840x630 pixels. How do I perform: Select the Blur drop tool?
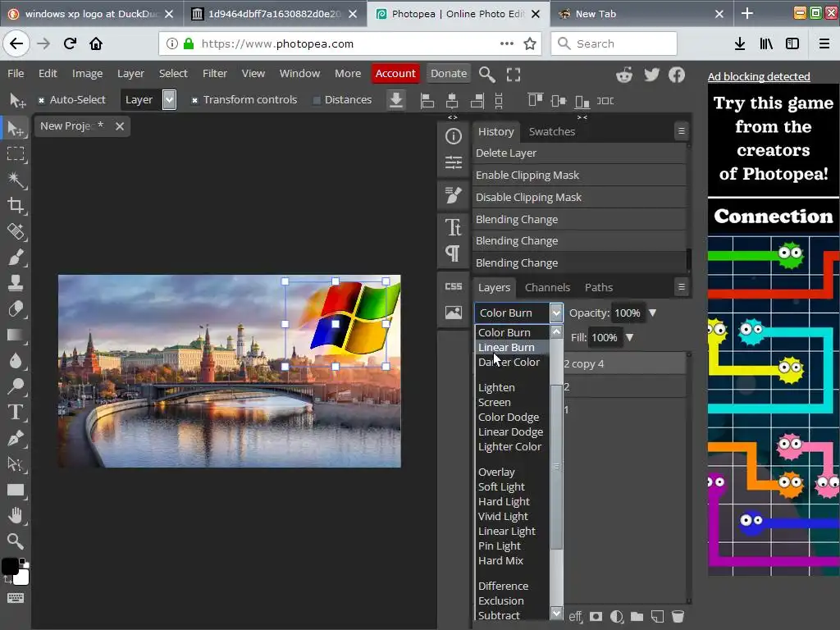tap(16, 361)
